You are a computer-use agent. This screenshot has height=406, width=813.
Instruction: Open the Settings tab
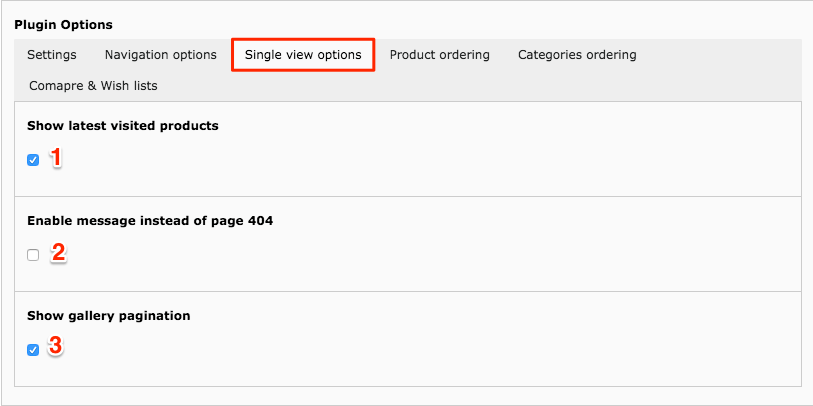tap(52, 54)
